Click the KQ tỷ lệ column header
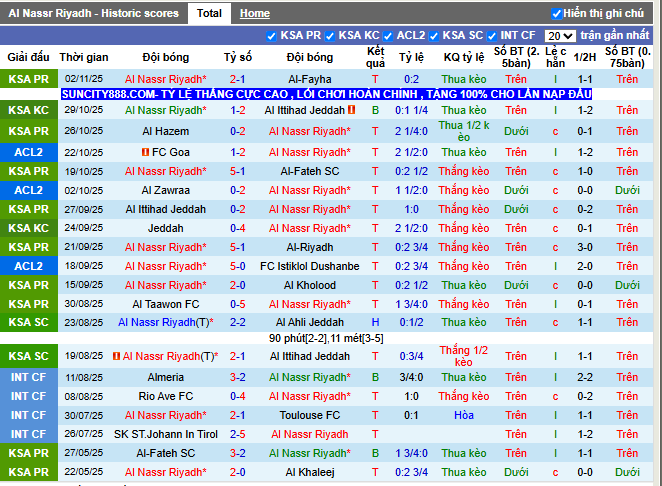 tap(464, 57)
